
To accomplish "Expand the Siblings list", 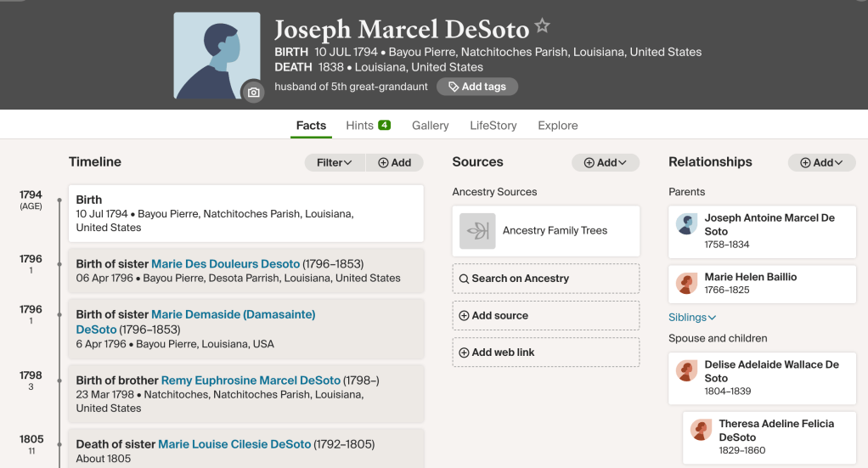I will pos(692,318).
